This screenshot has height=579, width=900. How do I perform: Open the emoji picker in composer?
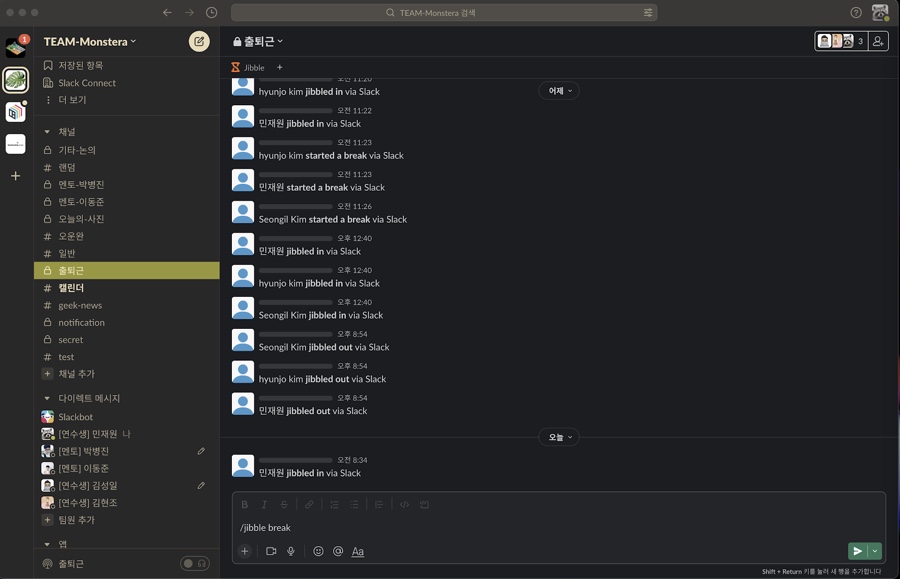[318, 551]
